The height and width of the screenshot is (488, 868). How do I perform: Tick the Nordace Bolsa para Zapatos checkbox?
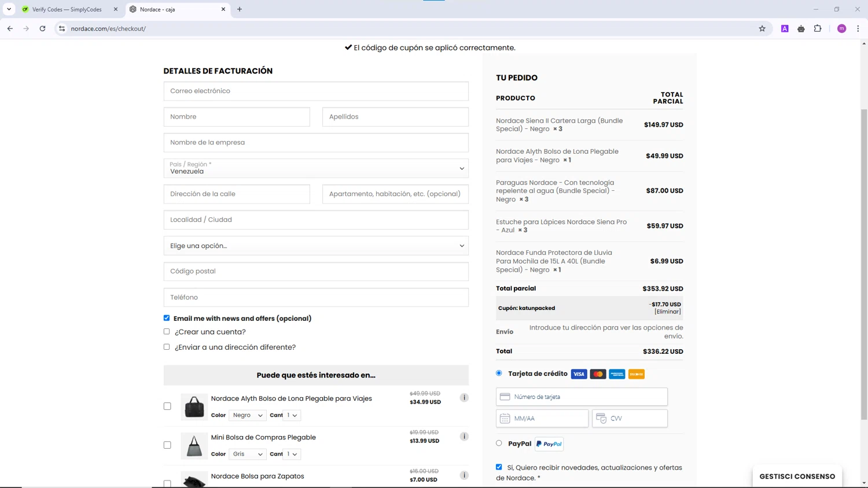coord(167,483)
